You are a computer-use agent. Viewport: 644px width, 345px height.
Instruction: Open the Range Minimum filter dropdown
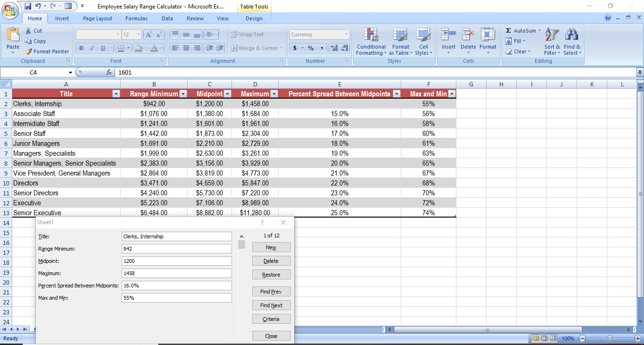click(183, 94)
